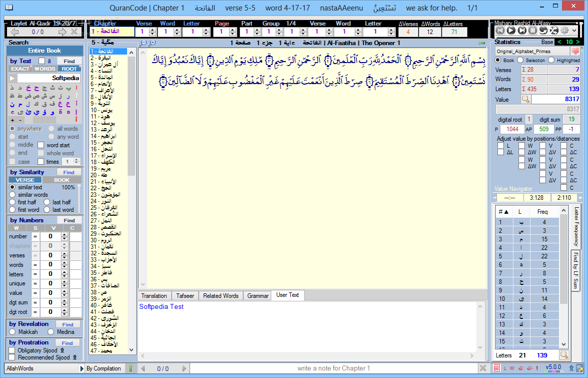Click the Obligatory Sijood symbol icon

tap(62, 350)
